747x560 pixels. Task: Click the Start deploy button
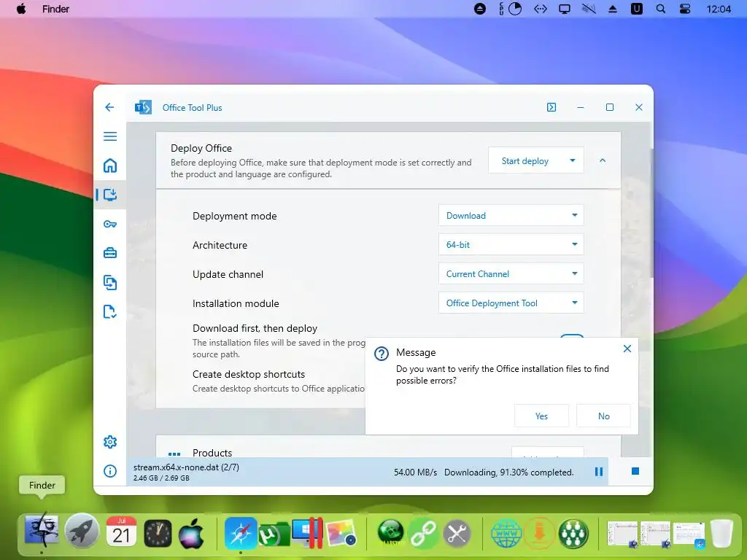click(525, 161)
